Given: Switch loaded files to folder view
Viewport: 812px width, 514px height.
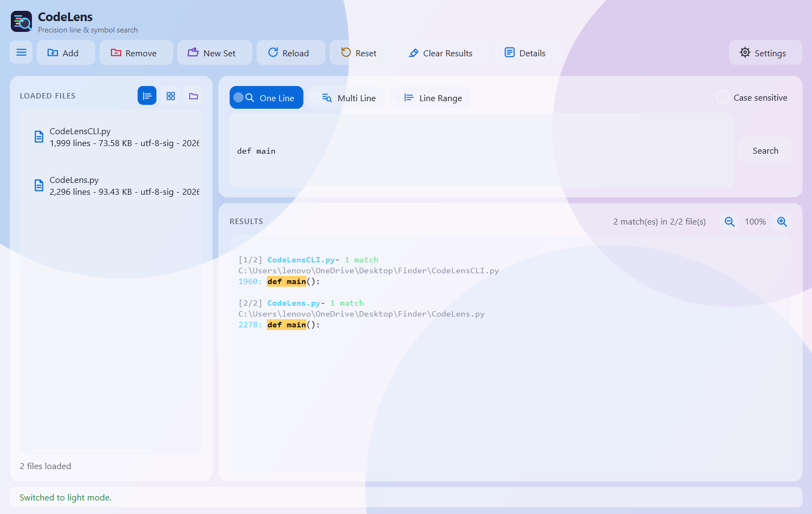Looking at the screenshot, I should 193,96.
